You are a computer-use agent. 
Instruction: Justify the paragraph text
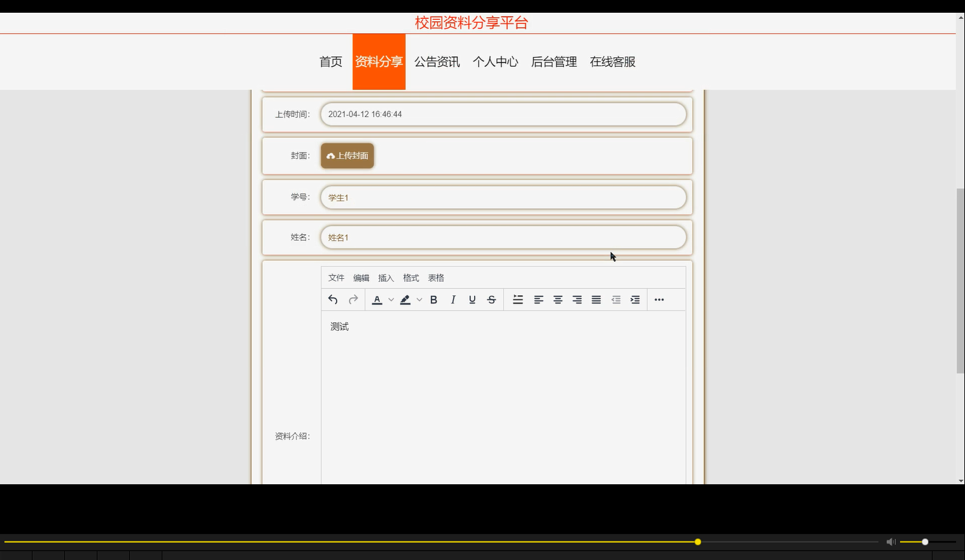(x=596, y=299)
